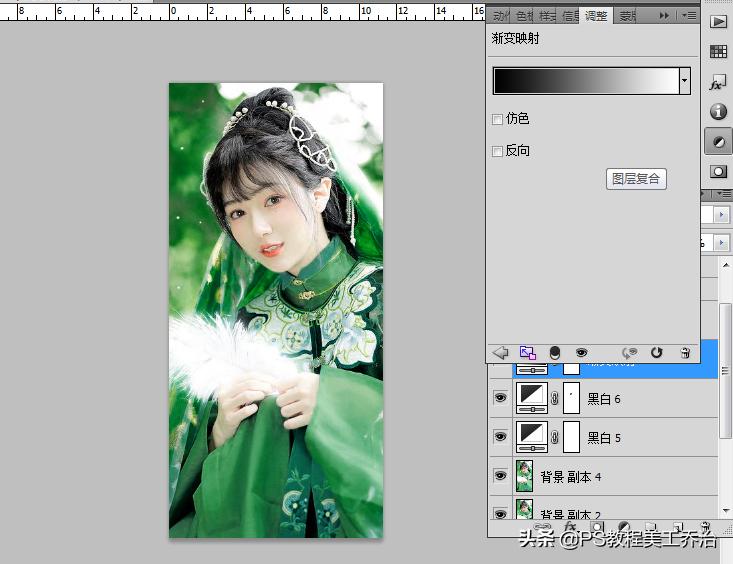The width and height of the screenshot is (733, 564).
Task: Open upper flyout arrow in Layers panel
Action: [721, 216]
